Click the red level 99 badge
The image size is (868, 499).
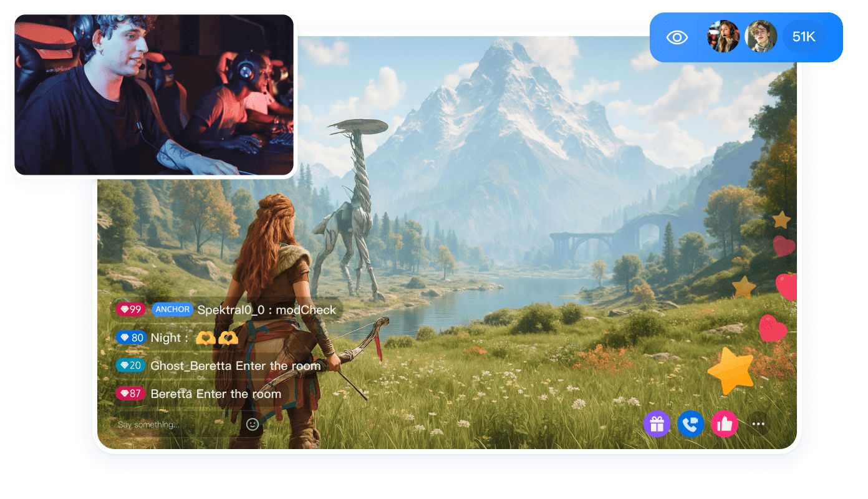click(131, 309)
